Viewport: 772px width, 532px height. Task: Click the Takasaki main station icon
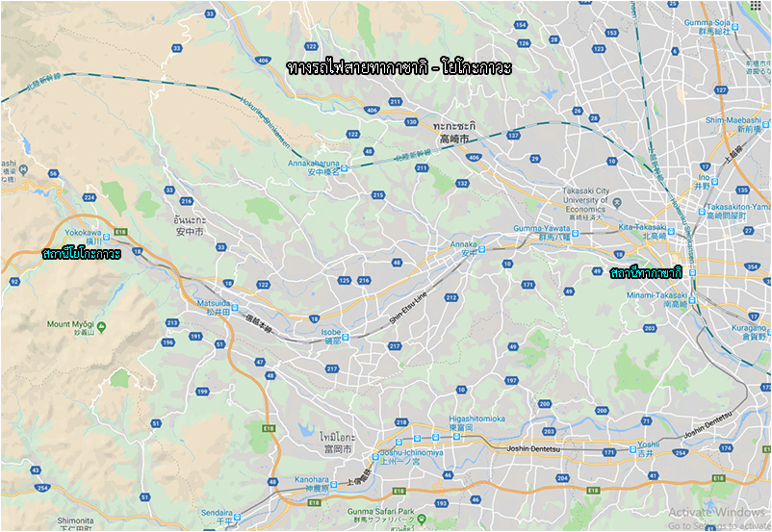tap(693, 272)
